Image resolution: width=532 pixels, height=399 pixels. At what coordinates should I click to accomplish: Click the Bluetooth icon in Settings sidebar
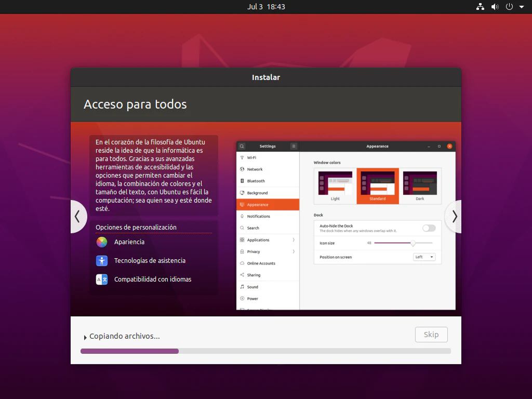pyautogui.click(x=242, y=181)
